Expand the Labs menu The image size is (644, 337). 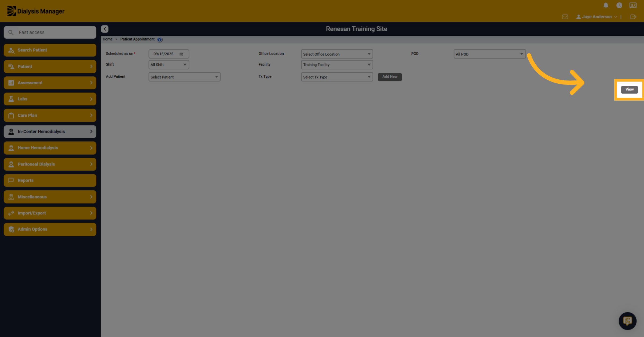(50, 99)
